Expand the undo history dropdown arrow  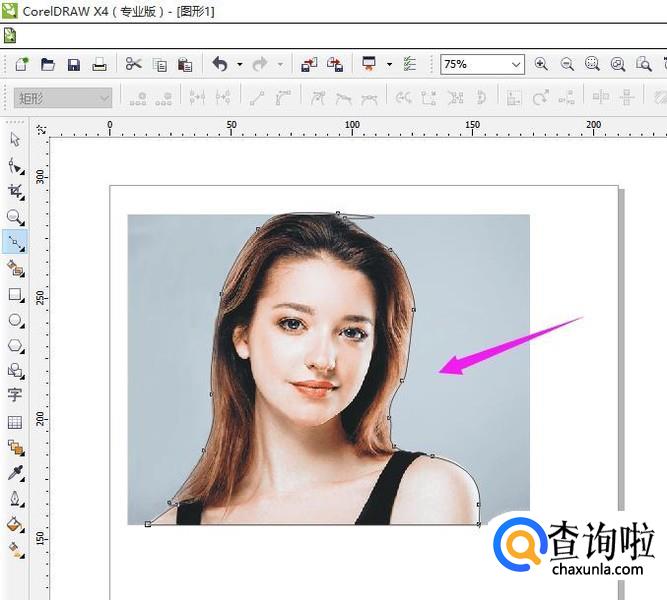point(240,64)
